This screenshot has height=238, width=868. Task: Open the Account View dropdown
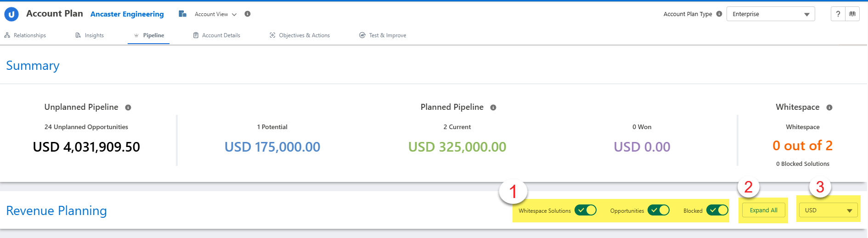[215, 14]
